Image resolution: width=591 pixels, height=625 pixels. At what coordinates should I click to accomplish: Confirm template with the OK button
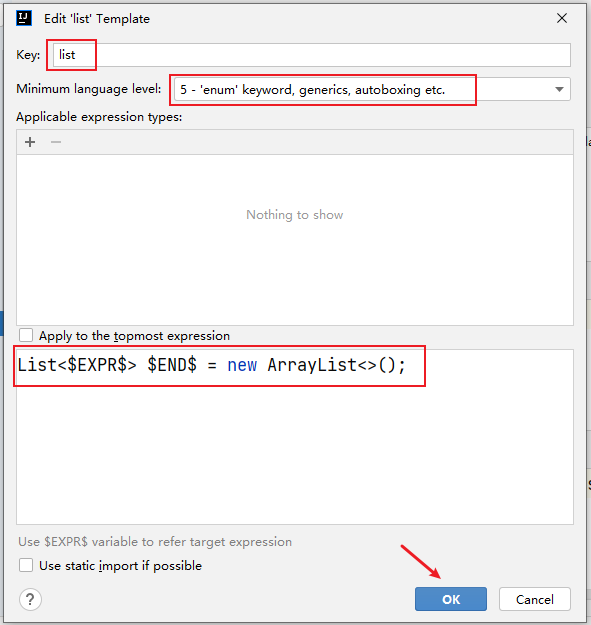pos(451,599)
